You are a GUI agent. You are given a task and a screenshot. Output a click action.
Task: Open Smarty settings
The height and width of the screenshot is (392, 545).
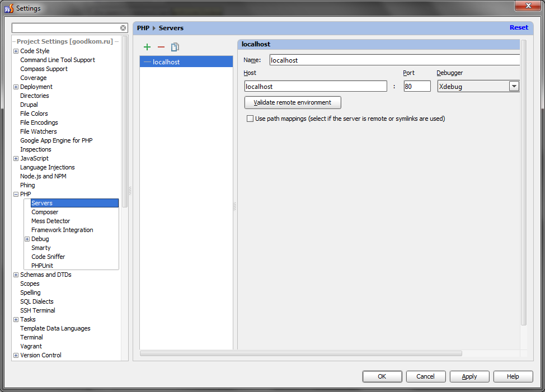pyautogui.click(x=41, y=248)
